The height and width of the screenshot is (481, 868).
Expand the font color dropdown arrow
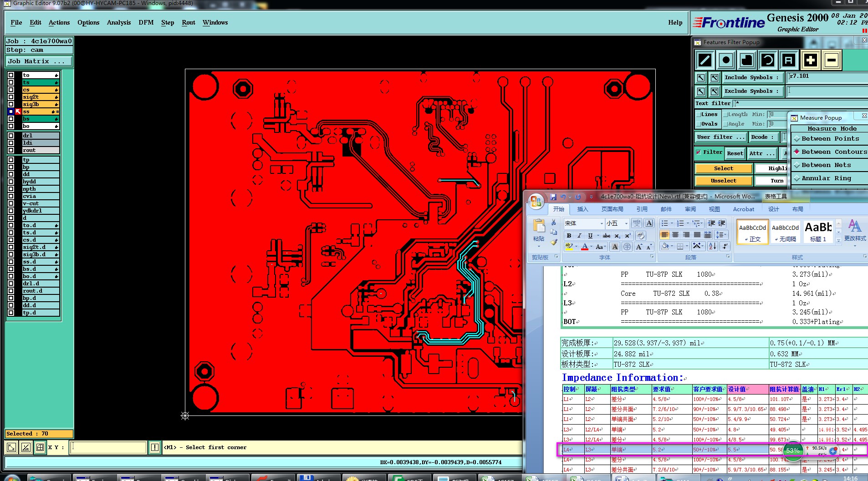click(x=592, y=247)
